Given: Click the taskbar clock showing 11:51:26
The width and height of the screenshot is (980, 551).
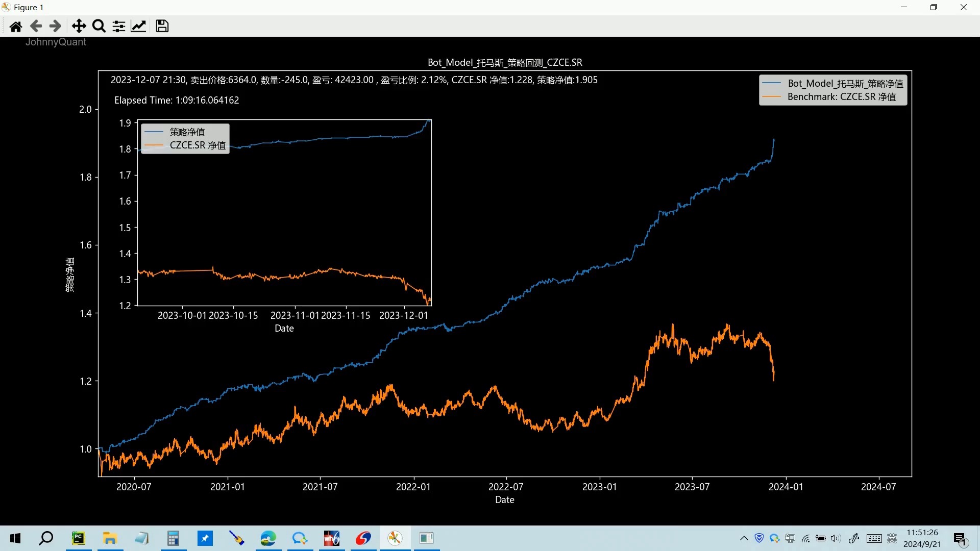Looking at the screenshot, I should pos(922,538).
